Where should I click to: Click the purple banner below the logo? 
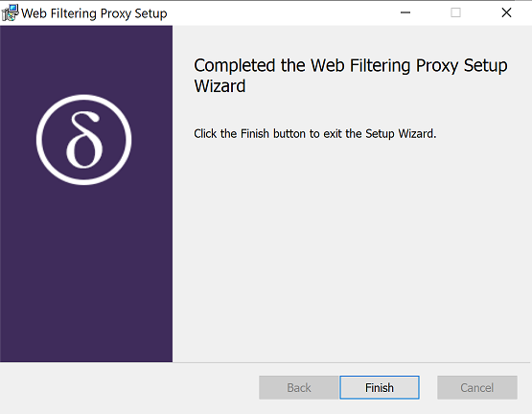[x=86, y=271]
